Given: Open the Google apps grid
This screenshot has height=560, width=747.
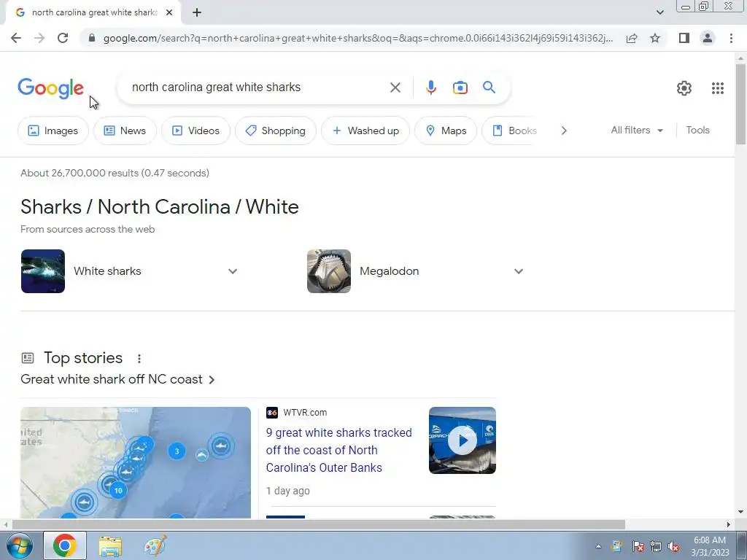Looking at the screenshot, I should [x=718, y=88].
